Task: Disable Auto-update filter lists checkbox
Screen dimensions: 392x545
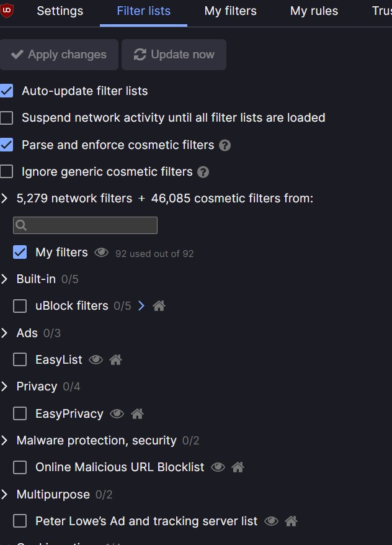Action: click(7, 91)
